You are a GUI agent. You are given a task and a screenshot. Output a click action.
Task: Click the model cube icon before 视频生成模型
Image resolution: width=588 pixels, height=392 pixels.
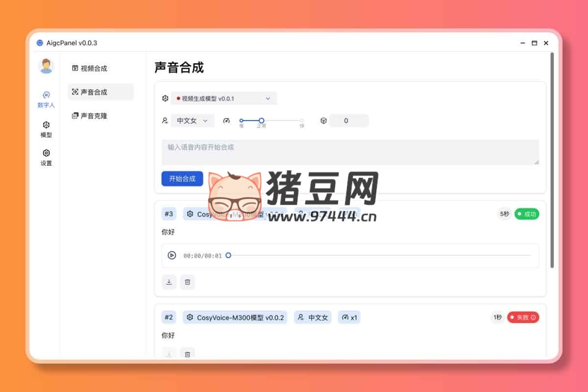click(x=165, y=98)
